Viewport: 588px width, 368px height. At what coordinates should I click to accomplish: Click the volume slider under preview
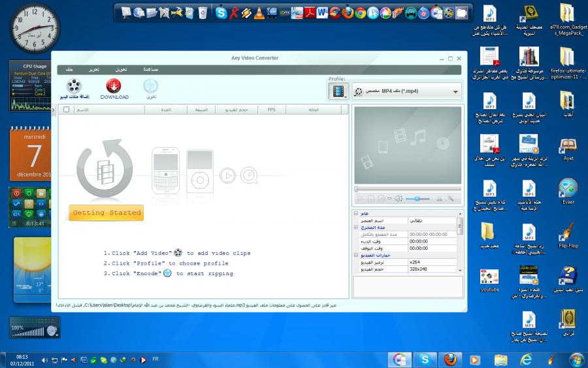[418, 198]
